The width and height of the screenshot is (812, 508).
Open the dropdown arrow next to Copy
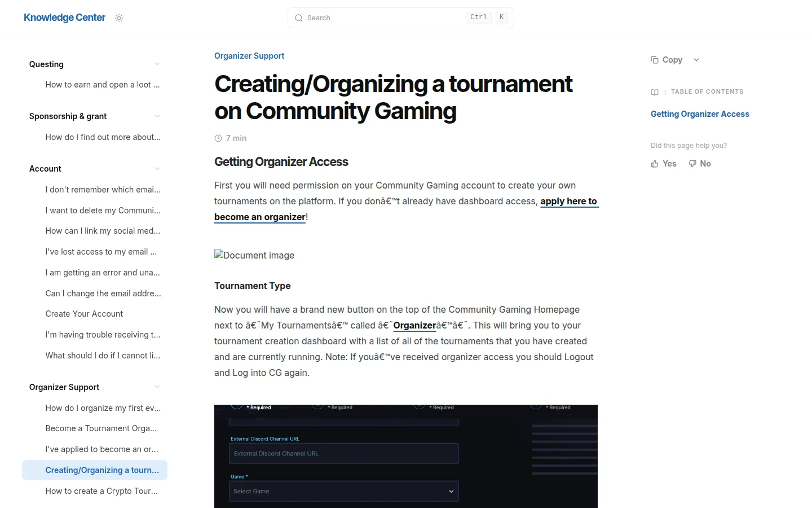[696, 60]
